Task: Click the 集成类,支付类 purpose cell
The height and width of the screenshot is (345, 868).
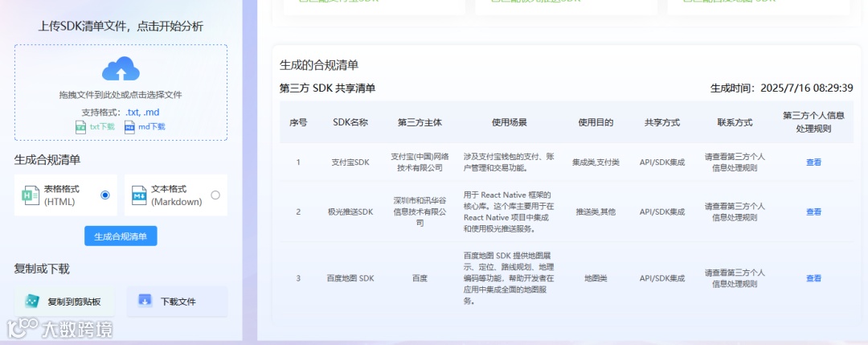Action: (596, 162)
